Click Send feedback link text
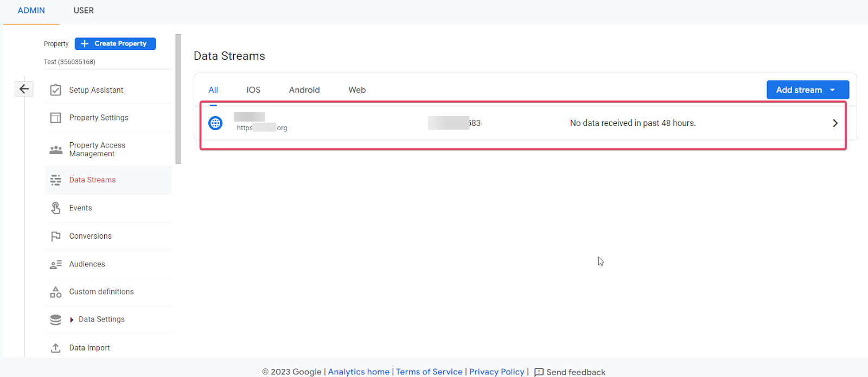 point(576,372)
